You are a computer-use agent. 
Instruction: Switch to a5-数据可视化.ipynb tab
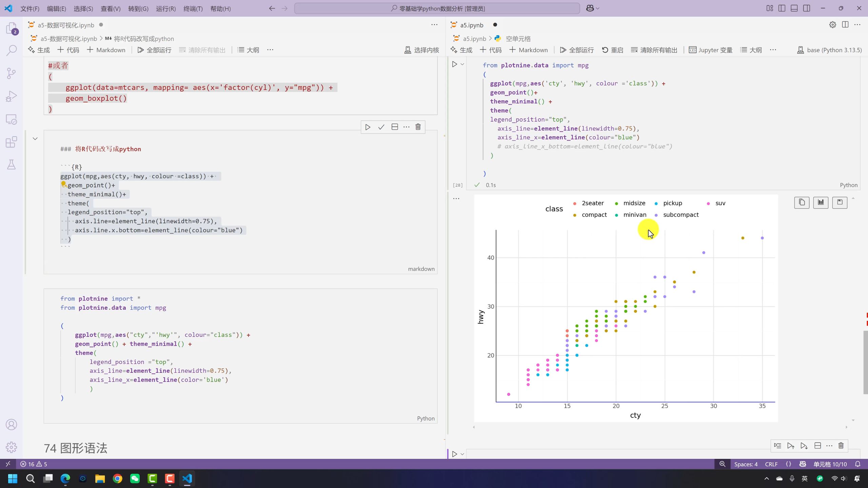(x=66, y=25)
